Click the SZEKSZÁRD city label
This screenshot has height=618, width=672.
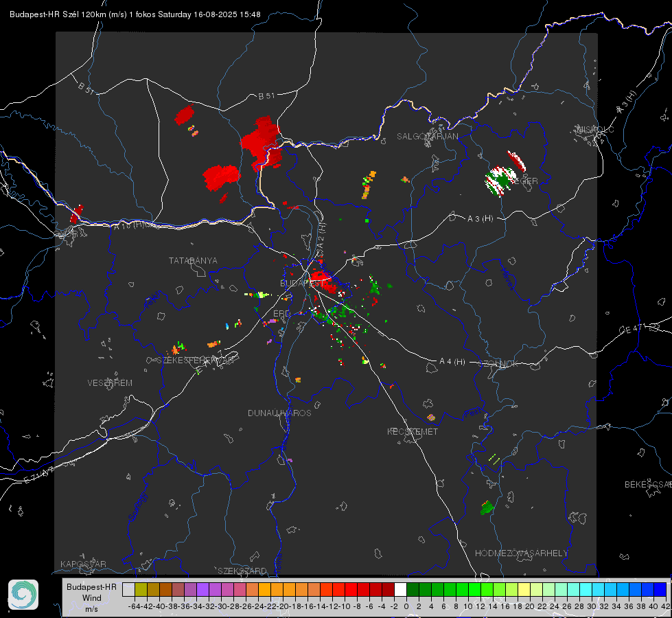pyautogui.click(x=242, y=571)
